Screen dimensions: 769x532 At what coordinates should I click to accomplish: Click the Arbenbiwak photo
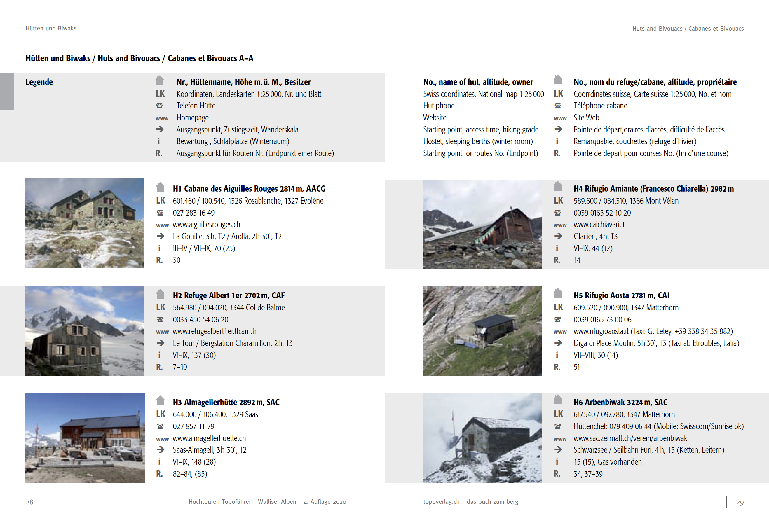pyautogui.click(x=482, y=438)
